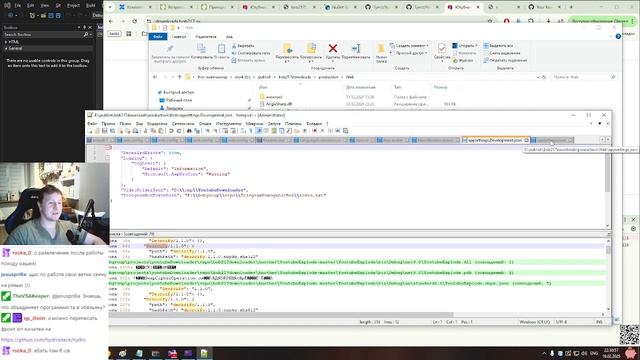Open the github.com/hydrostack link in chat

point(43,340)
